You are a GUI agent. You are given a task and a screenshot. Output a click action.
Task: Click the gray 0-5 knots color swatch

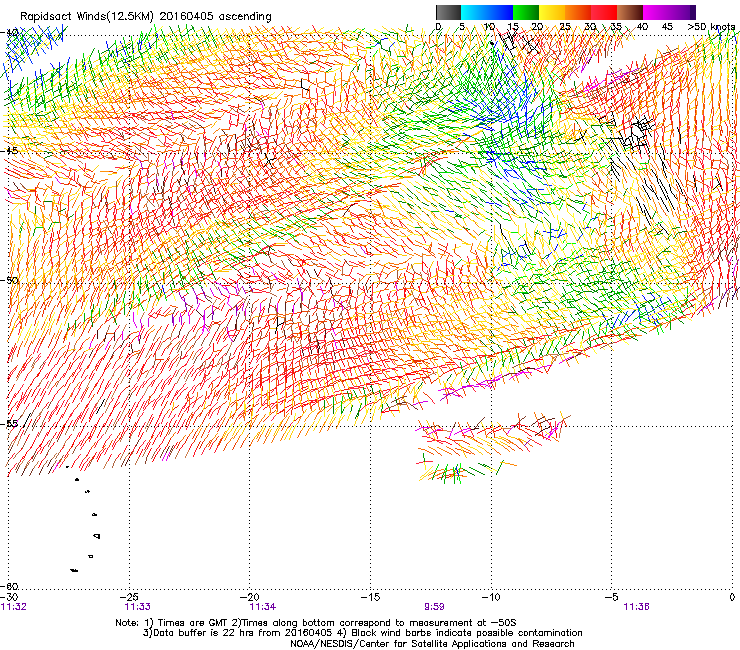coord(448,12)
